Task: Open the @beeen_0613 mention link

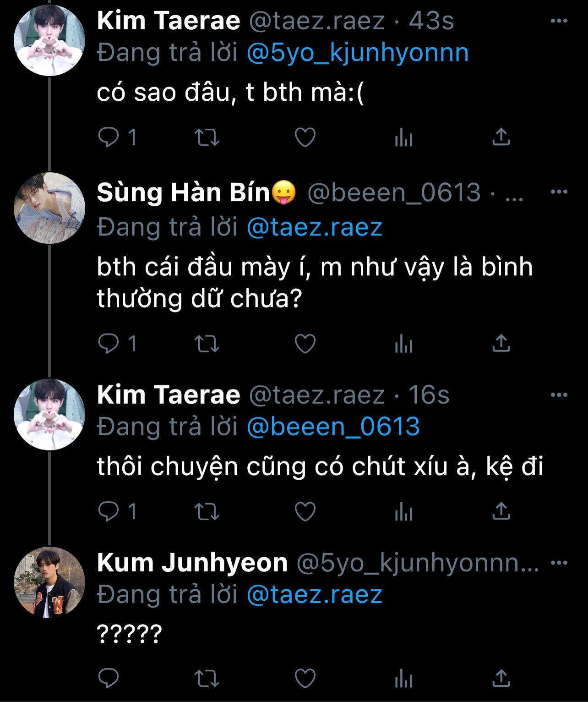Action: point(333,427)
